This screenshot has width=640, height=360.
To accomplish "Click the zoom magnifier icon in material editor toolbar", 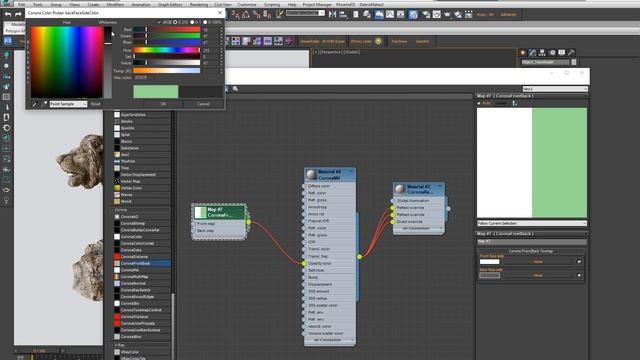I will 235,89.
